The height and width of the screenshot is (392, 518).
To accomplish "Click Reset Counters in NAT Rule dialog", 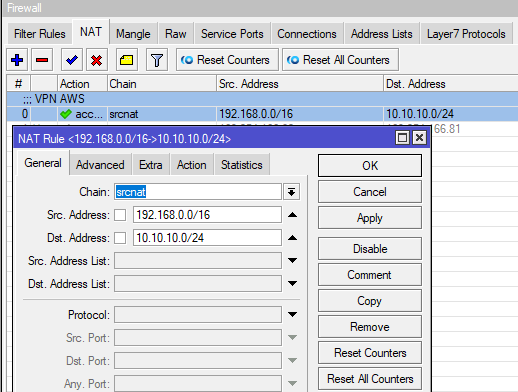I will (x=370, y=353).
